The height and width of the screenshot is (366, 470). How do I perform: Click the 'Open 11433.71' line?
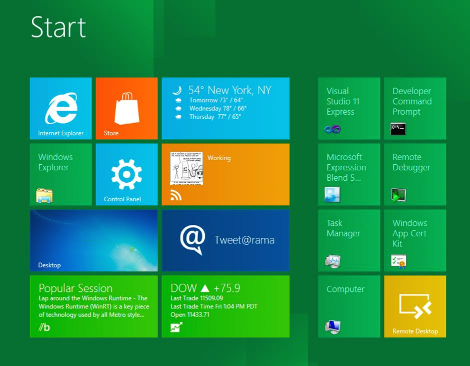[190, 315]
